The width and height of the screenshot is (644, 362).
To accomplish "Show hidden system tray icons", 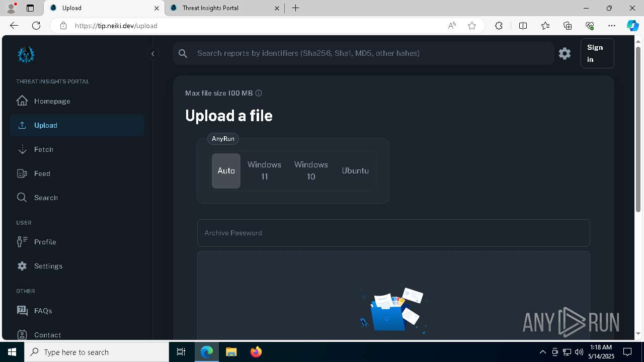I will [542, 352].
